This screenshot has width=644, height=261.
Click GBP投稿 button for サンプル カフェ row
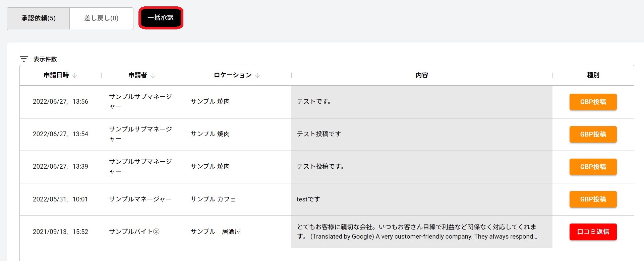(593, 199)
